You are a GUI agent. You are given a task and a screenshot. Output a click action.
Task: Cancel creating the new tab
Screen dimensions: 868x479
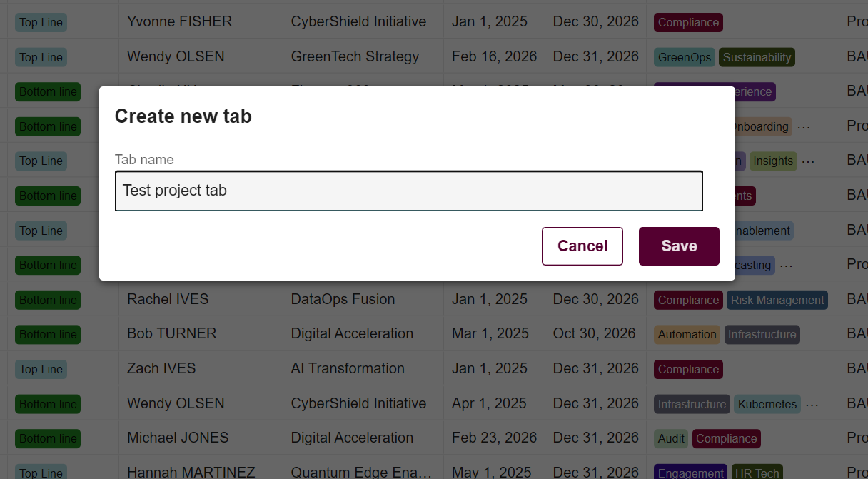[582, 246]
